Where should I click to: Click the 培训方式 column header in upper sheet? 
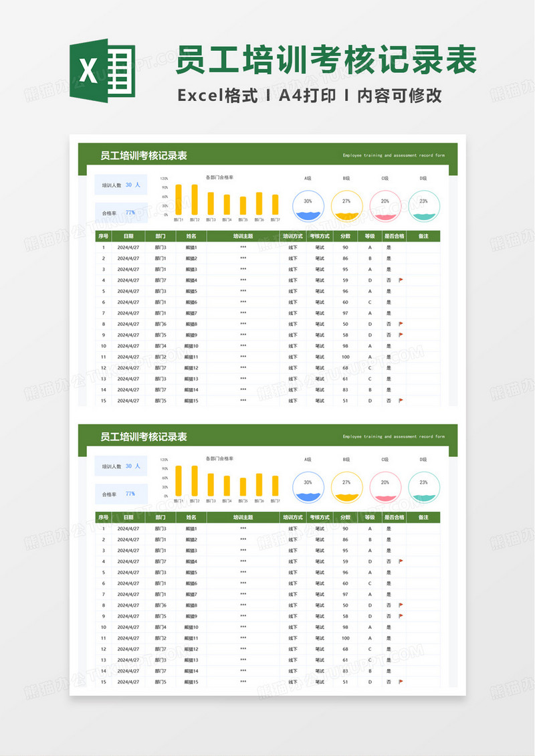point(293,236)
